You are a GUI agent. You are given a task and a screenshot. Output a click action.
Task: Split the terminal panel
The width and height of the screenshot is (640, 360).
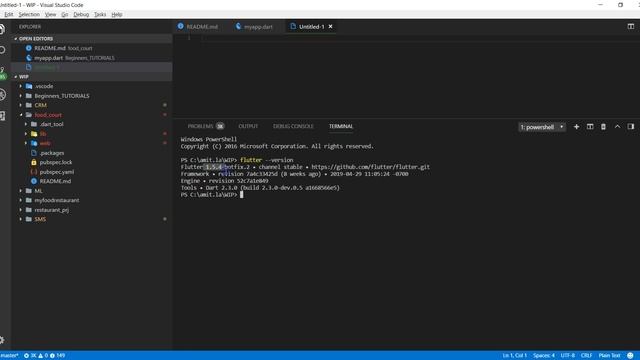coord(590,127)
